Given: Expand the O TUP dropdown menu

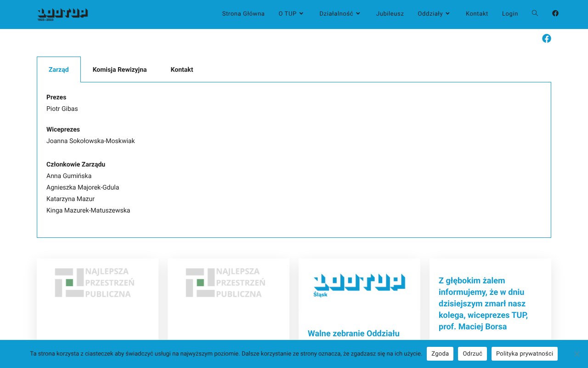Looking at the screenshot, I should (x=291, y=13).
